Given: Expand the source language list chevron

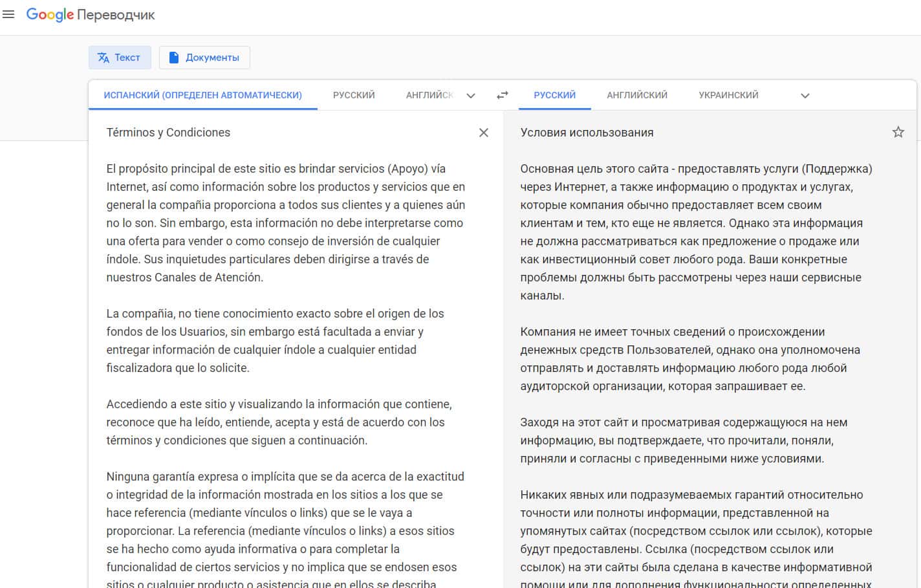Looking at the screenshot, I should (471, 96).
